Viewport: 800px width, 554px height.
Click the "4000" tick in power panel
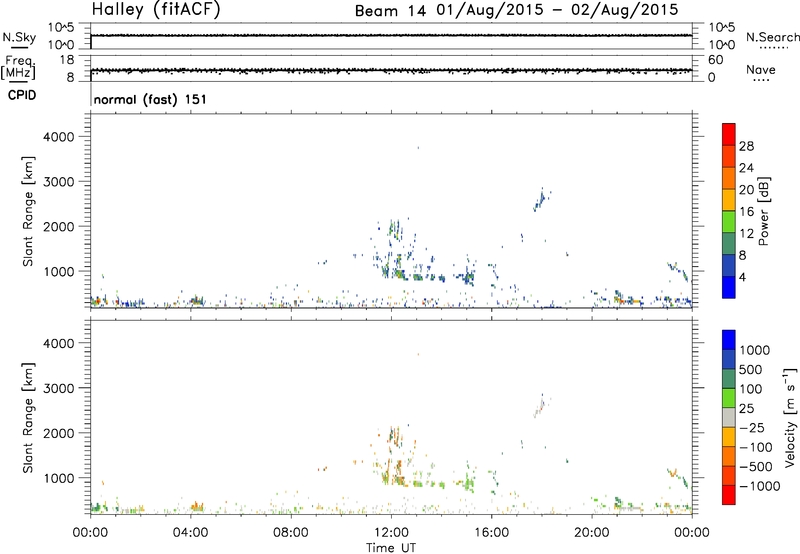[x=59, y=137]
